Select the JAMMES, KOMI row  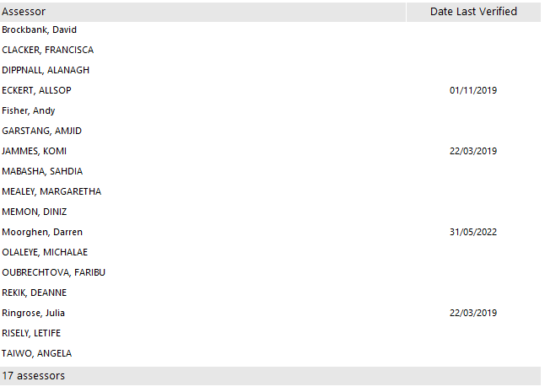35,152
